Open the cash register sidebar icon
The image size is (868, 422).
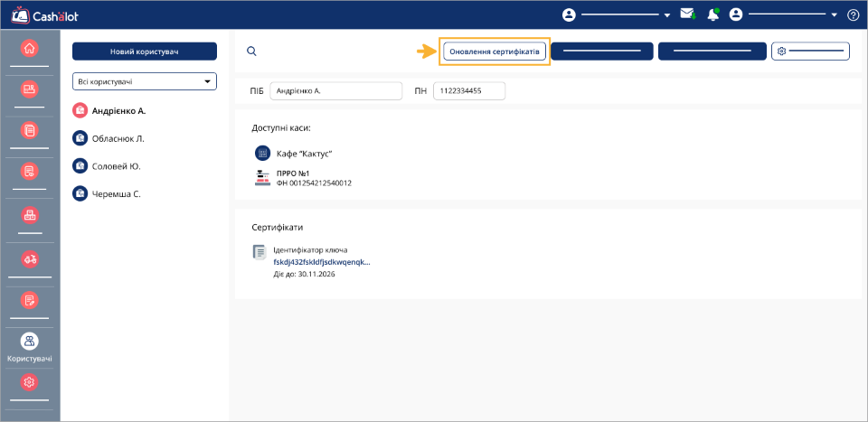(29, 89)
